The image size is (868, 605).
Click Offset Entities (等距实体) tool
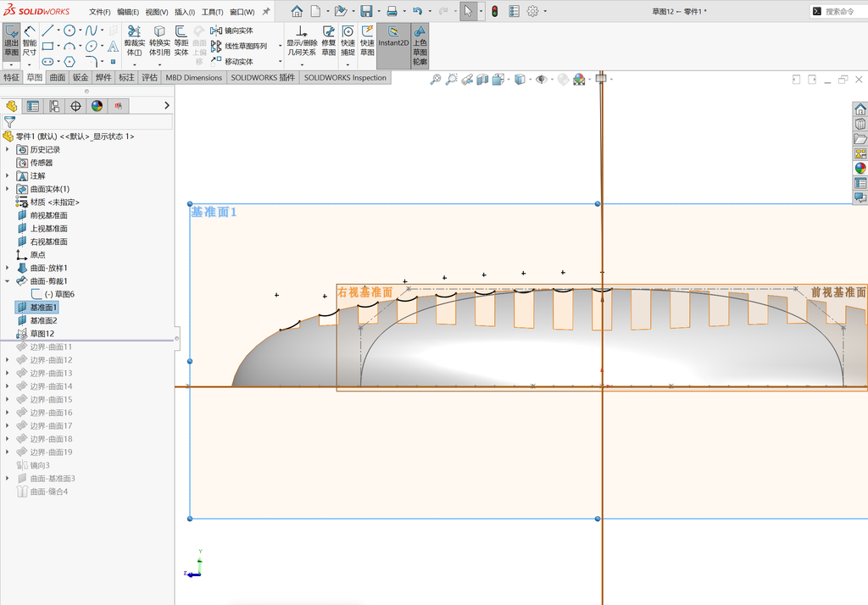[x=181, y=41]
